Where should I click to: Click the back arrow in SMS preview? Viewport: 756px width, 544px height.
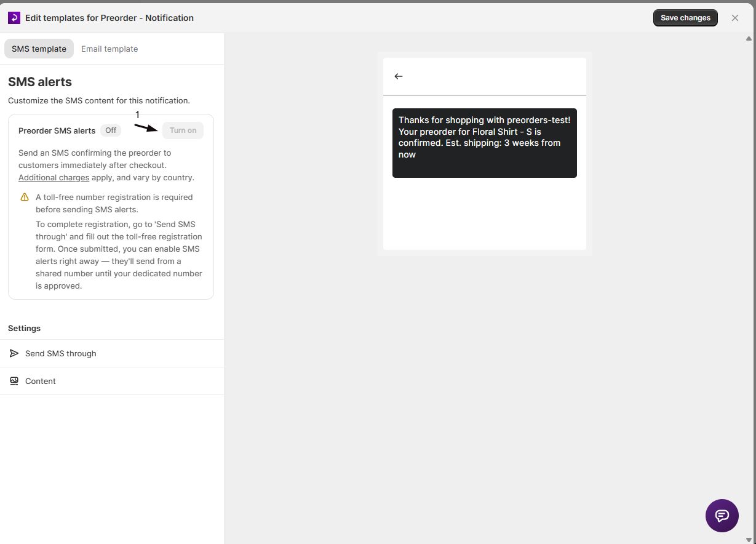399,76
